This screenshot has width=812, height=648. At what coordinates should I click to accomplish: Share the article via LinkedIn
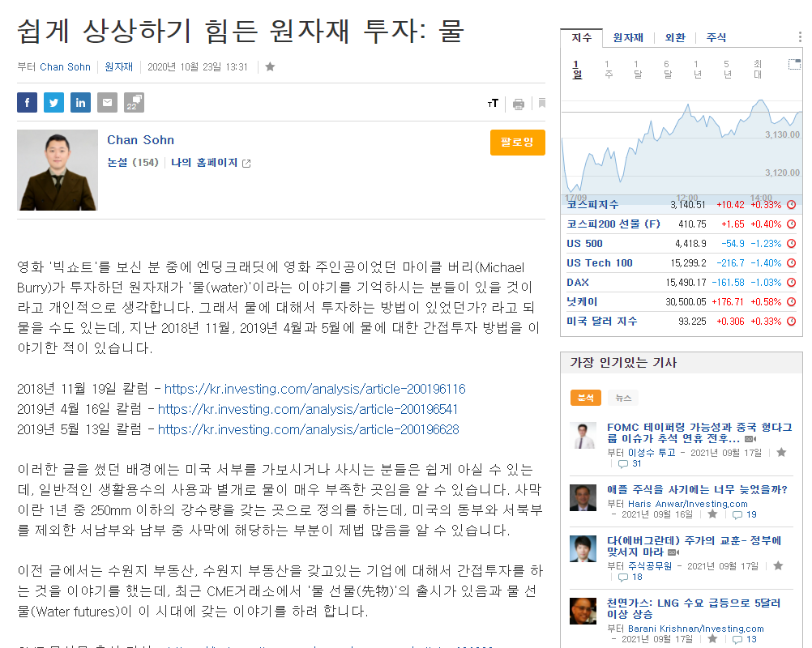(x=80, y=102)
